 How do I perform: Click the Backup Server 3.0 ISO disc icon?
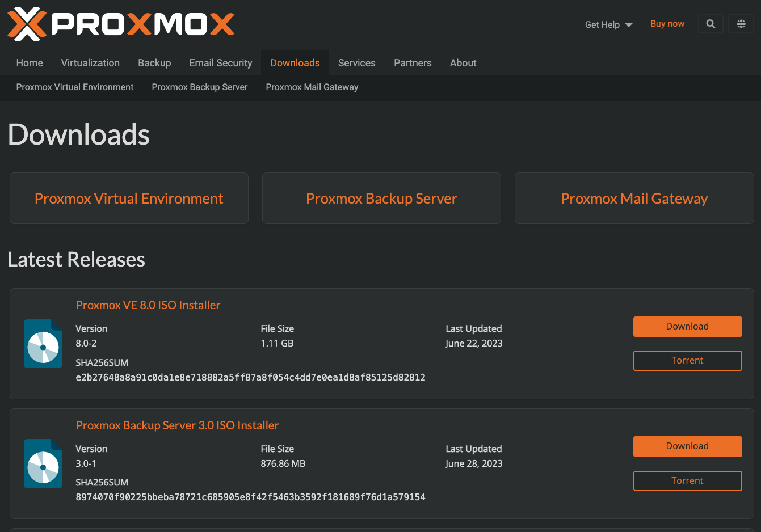(x=43, y=464)
